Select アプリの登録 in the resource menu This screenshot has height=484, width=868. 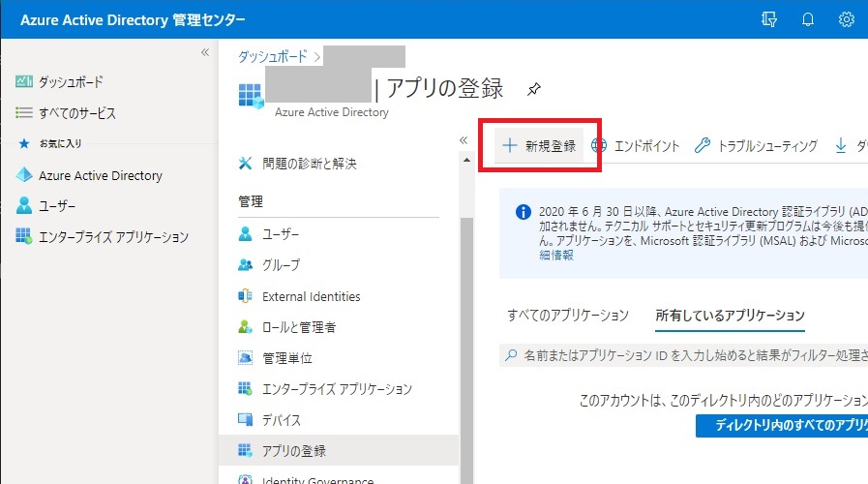[x=339, y=450]
